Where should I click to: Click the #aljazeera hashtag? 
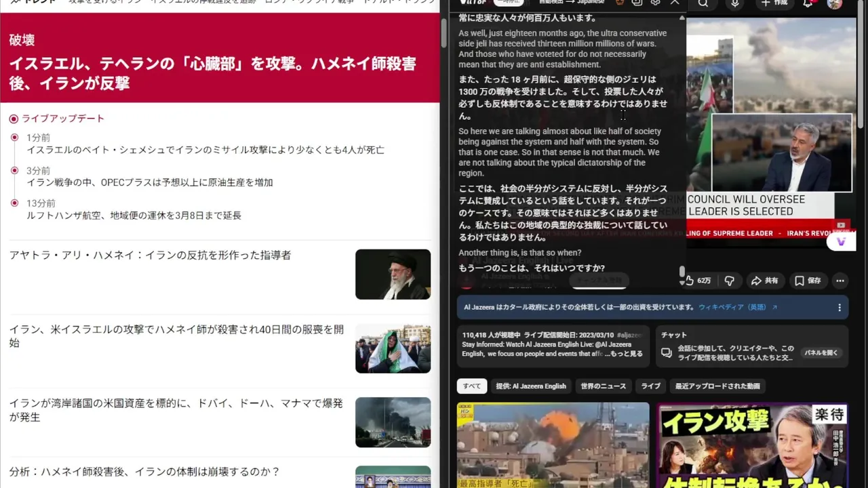(x=629, y=335)
